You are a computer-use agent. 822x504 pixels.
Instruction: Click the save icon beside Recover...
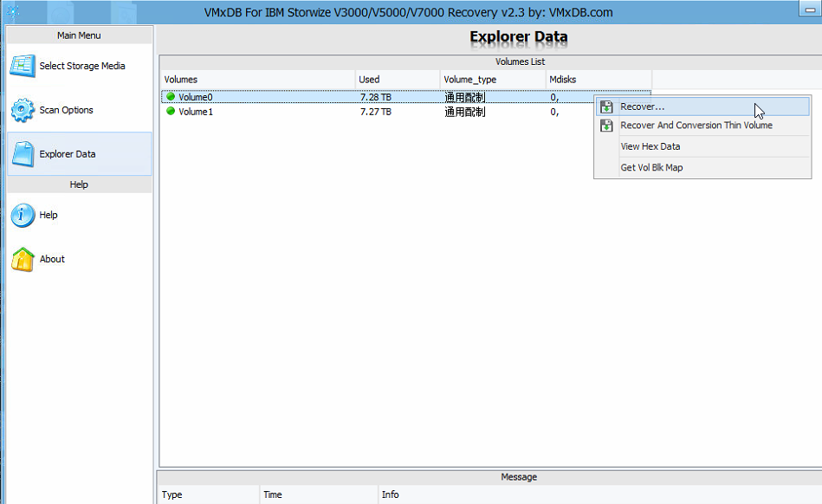[606, 107]
